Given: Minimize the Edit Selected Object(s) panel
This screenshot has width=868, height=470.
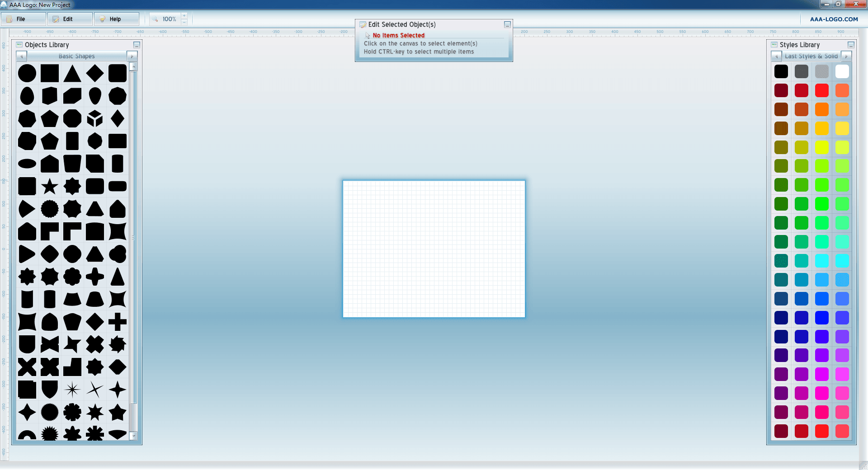Looking at the screenshot, I should [x=507, y=24].
